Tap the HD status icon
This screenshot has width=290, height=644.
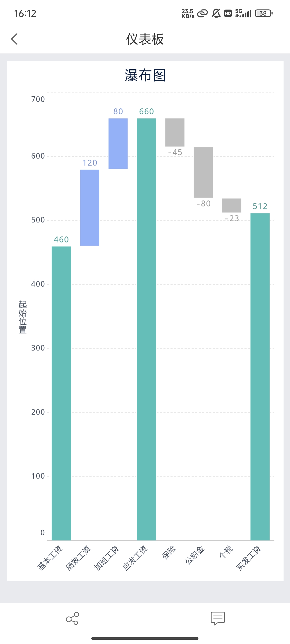pyautogui.click(x=228, y=13)
